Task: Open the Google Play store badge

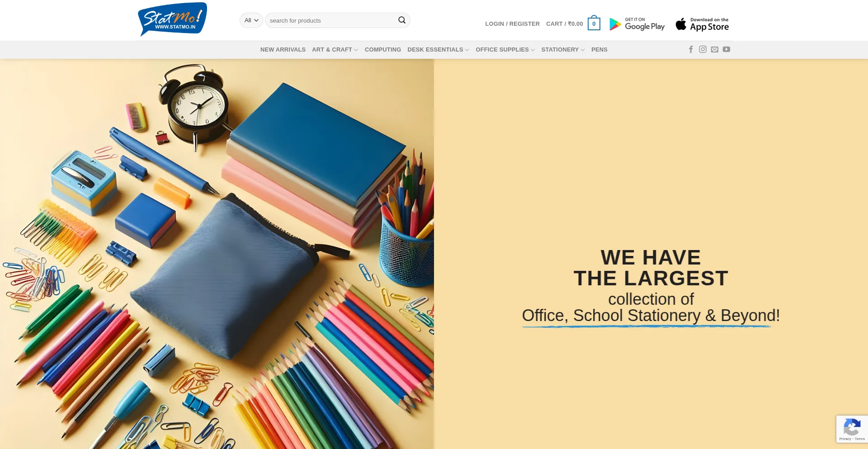Action: tap(637, 24)
